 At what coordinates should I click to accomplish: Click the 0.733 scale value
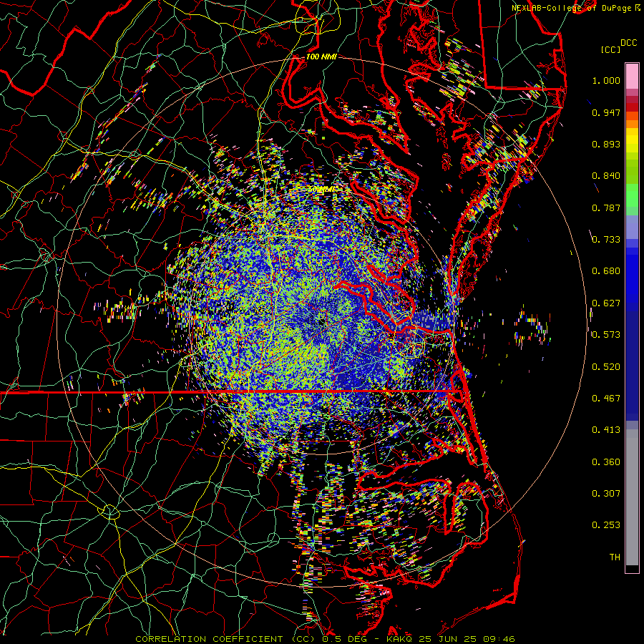pos(606,240)
